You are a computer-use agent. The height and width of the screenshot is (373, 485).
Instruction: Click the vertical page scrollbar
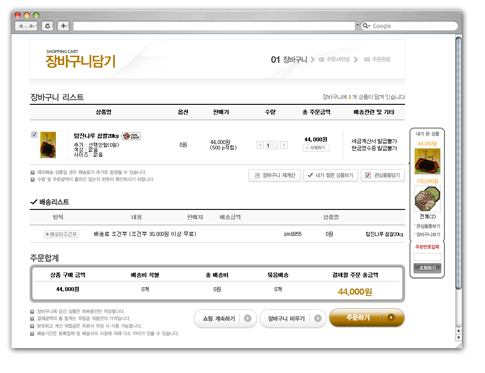coord(459,163)
